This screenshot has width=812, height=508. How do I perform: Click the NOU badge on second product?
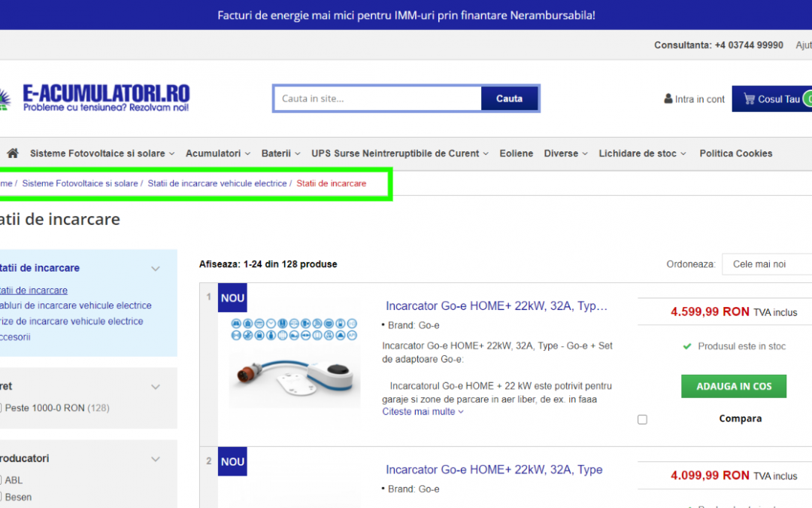point(232,461)
